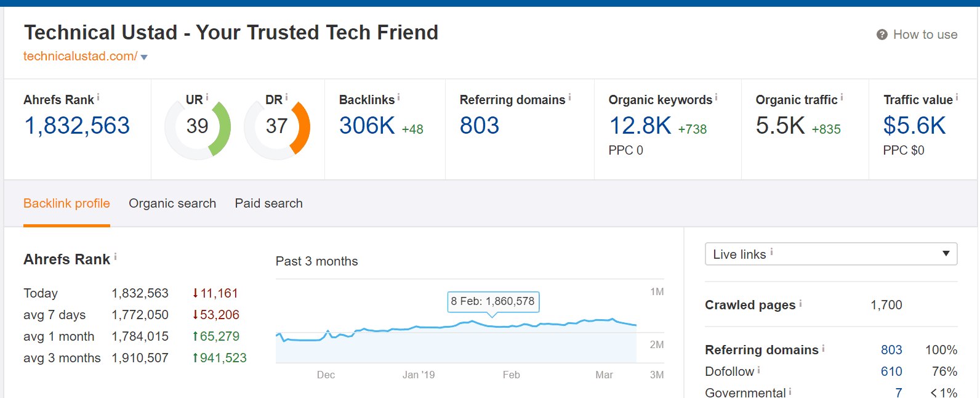Viewport: 980px width, 398px height.
Task: Open the Live links dropdown
Action: (831, 254)
